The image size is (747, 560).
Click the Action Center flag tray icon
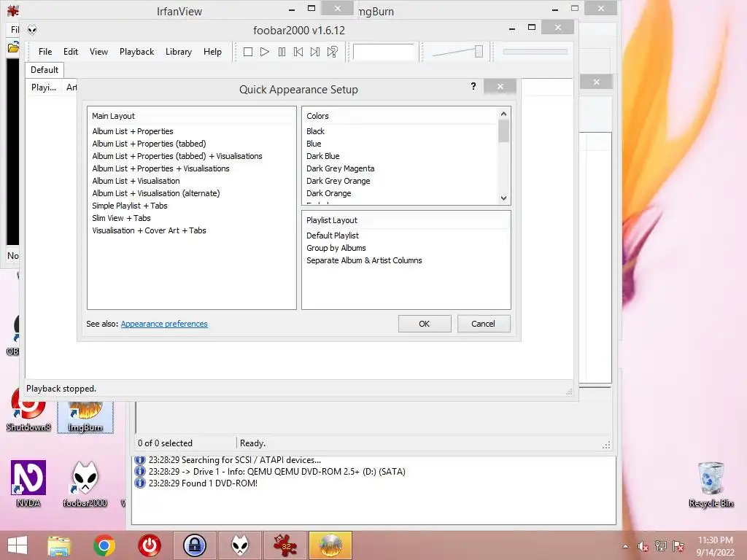[678, 546]
